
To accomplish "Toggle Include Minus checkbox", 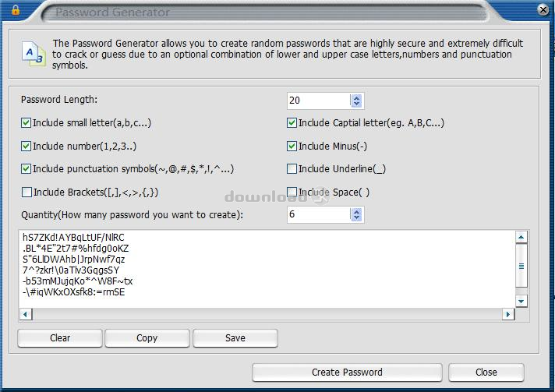I will click(x=292, y=146).
